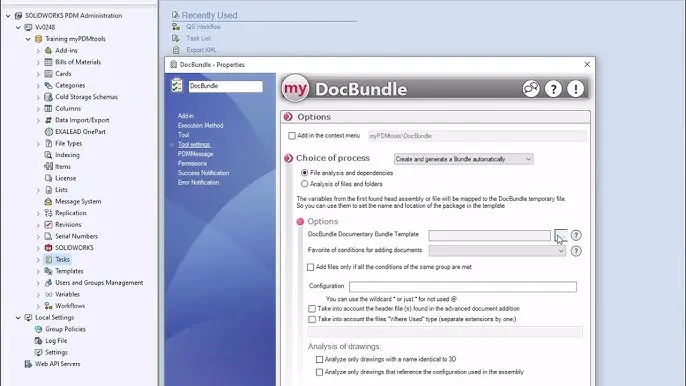Click the DocBundle Documentary Bundle Template field
This screenshot has height=386, width=686.
point(490,235)
